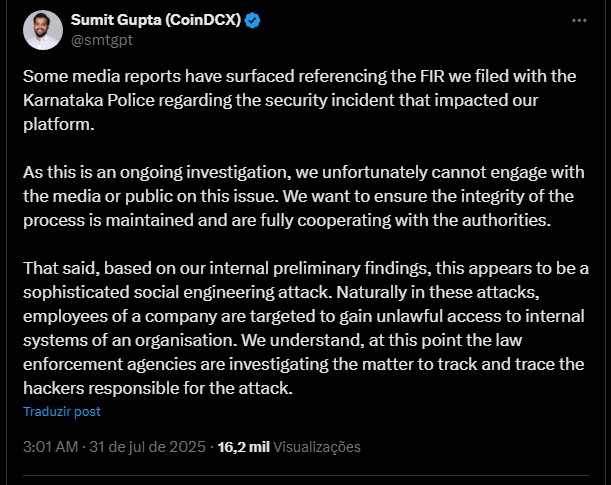Click the horizontal divider below the timestamp
Screen dimensions: 611x485
(x=306, y=475)
